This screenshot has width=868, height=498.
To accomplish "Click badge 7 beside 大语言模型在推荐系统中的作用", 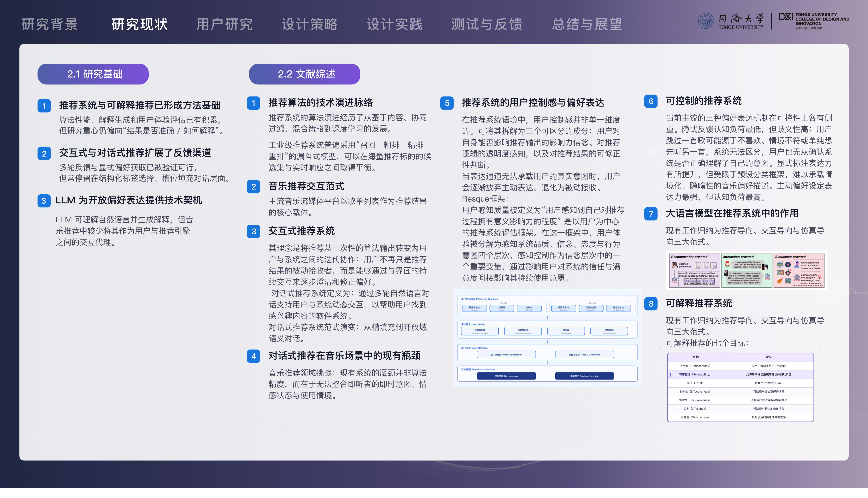I will pos(651,214).
